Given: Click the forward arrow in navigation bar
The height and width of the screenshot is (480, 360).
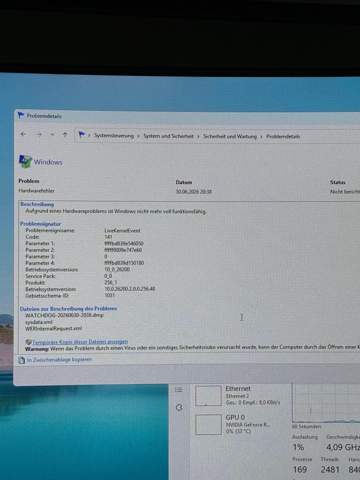Looking at the screenshot, I should click(39, 134).
